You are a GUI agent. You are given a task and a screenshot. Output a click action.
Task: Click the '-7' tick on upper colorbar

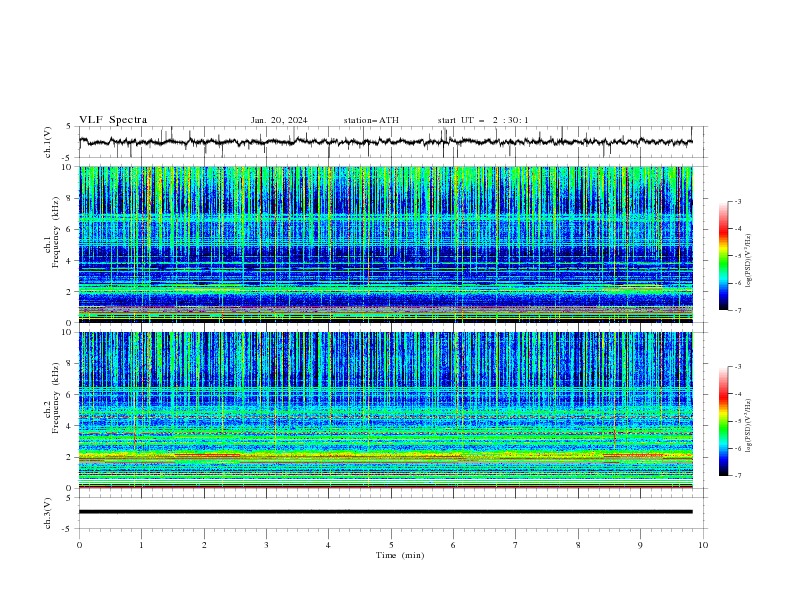[x=738, y=310]
